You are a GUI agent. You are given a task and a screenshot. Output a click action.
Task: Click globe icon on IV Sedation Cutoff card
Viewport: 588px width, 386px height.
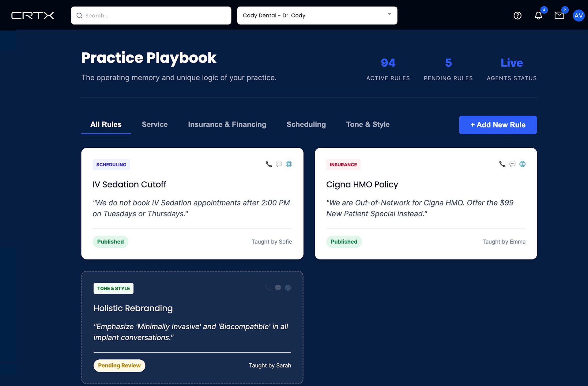click(x=289, y=164)
